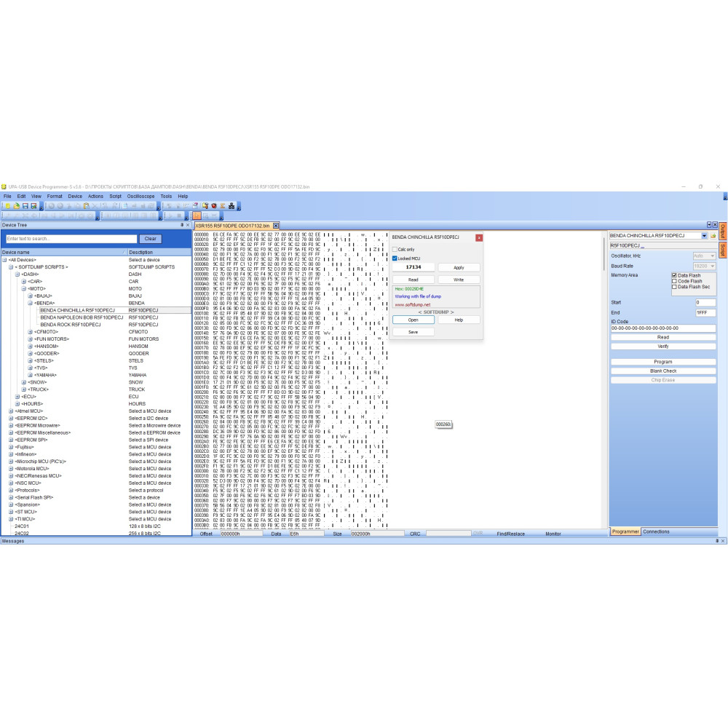Open the Tools menu
The height and width of the screenshot is (728, 728).
point(166,197)
